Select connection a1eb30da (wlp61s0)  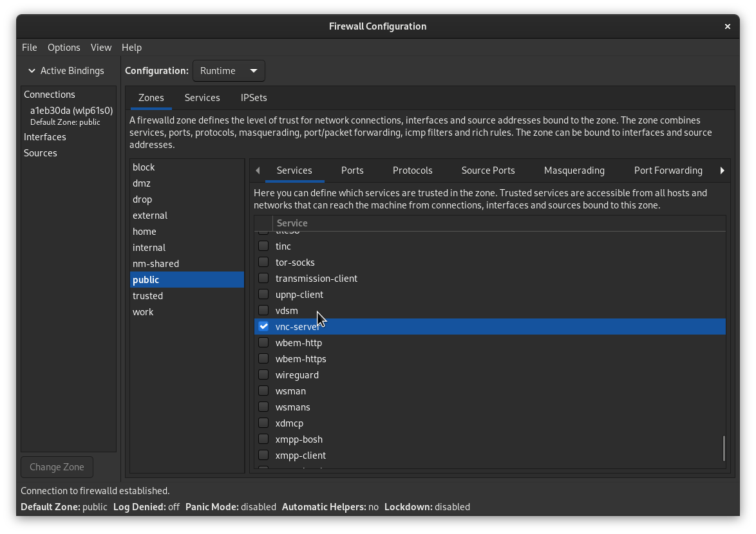(71, 110)
